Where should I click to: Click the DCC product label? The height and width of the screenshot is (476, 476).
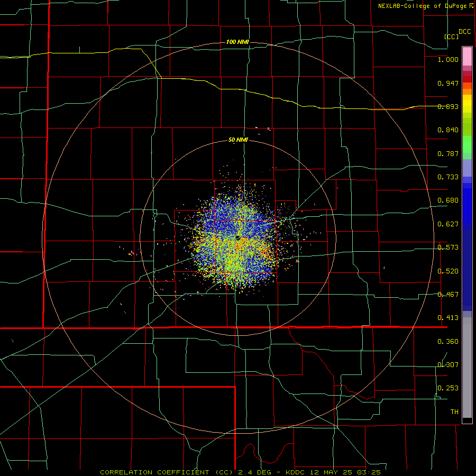click(x=465, y=32)
